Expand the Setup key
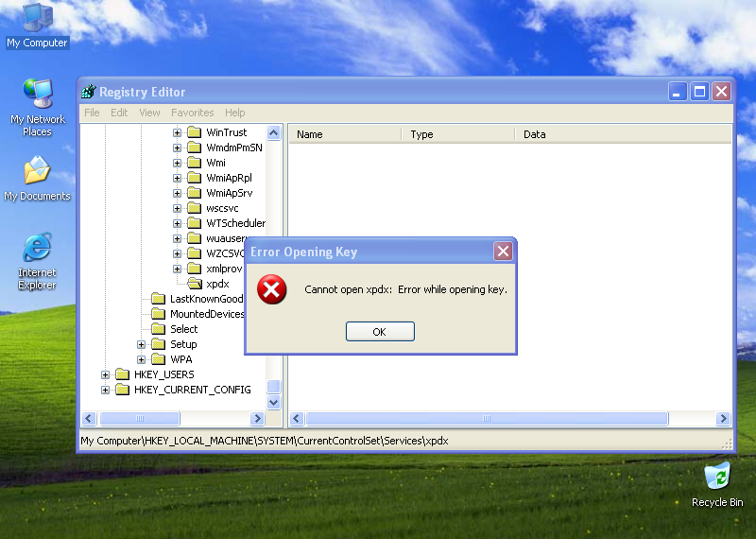Image resolution: width=756 pixels, height=539 pixels. (x=141, y=344)
